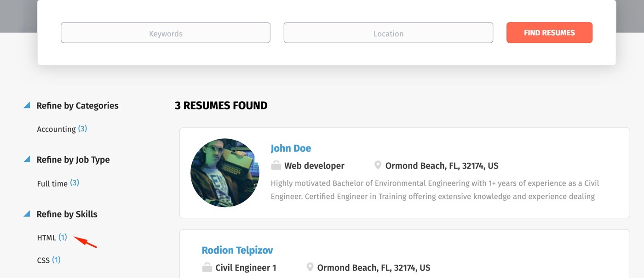Click the Civil Engineer 1 title
This screenshot has height=278, width=644.
click(x=246, y=268)
